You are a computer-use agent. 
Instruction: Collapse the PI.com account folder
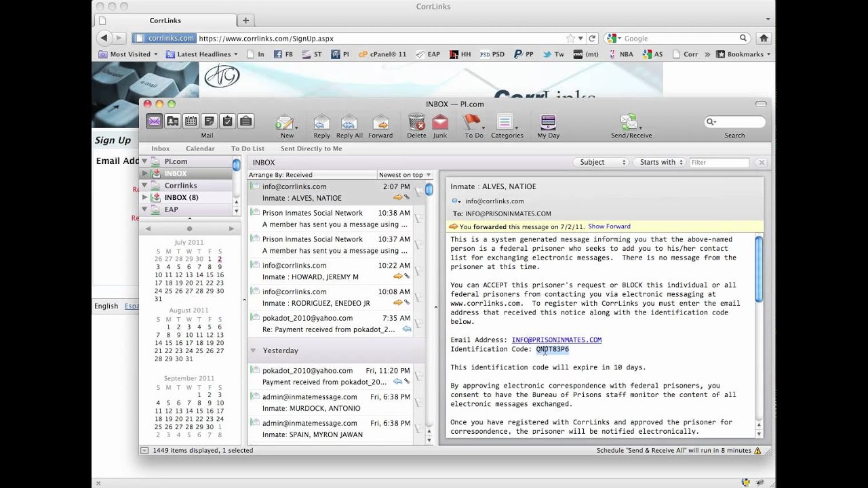tap(144, 161)
